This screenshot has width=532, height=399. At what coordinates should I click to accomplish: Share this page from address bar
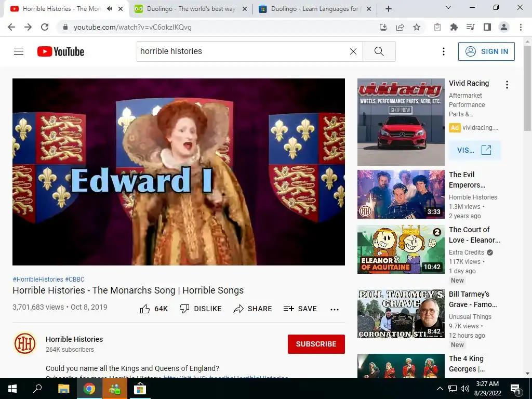[x=400, y=27]
